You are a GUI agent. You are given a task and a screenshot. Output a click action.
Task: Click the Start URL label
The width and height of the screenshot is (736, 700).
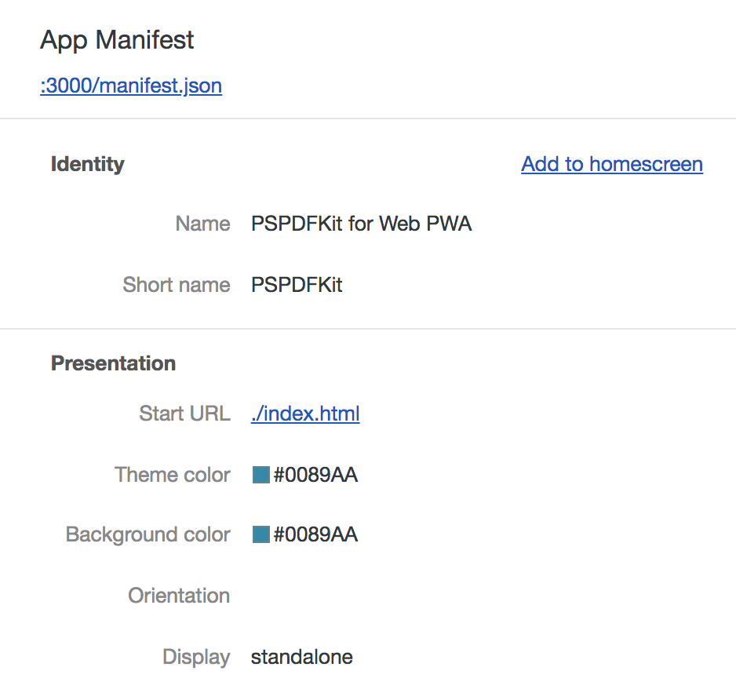coord(184,414)
